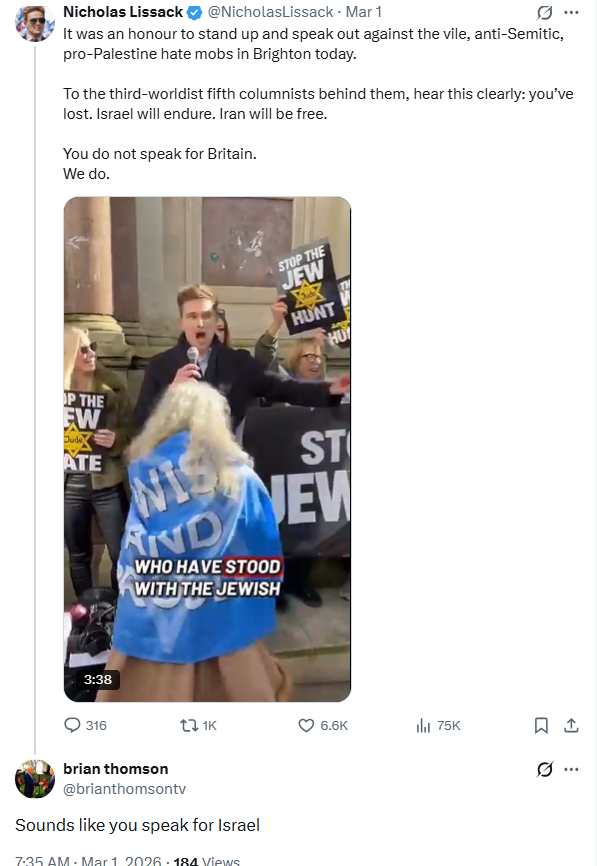This screenshot has height=866, width=597.
Task: Open more options menu on Nicholas Lissack's post
Action: [x=571, y=12]
